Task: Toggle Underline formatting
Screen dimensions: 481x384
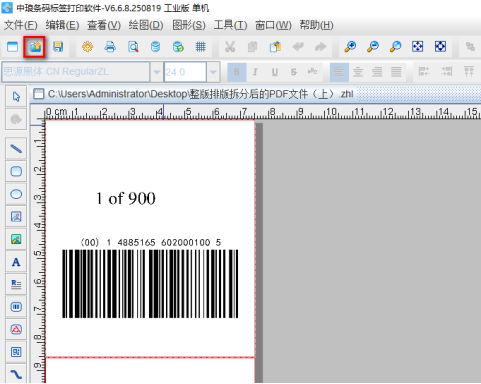Action: [x=275, y=72]
